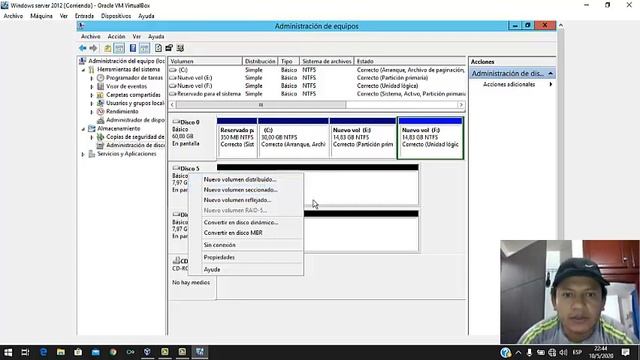Open the Windows Start button
The height and width of the screenshot is (360, 640).
point(8,352)
